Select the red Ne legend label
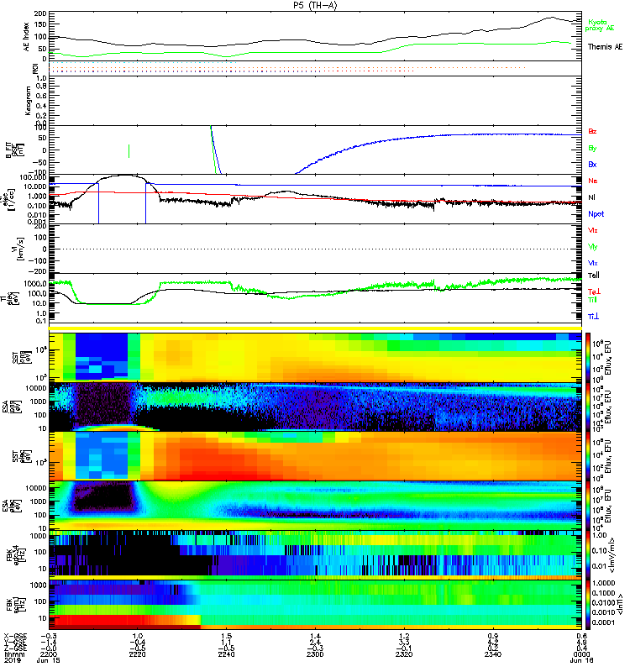The image size is (630, 672). click(x=592, y=181)
